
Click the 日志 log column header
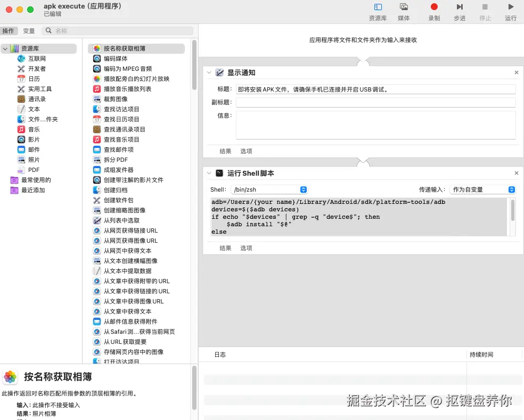tap(220, 355)
